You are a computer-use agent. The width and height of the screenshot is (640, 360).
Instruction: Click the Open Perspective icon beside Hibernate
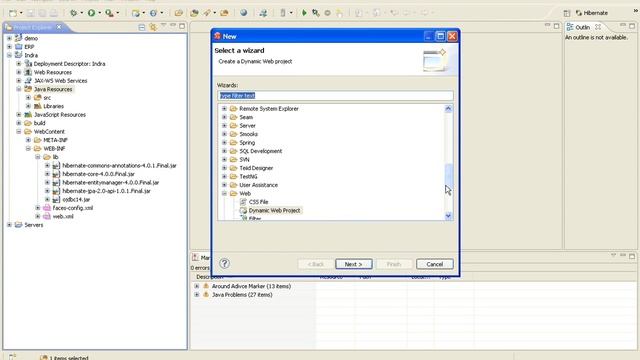[567, 13]
